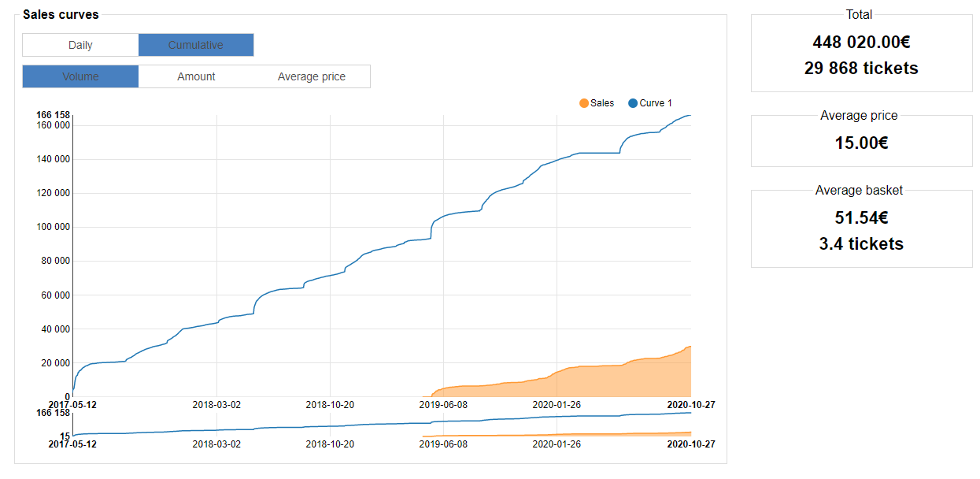Click the 51.54€ average basket value
This screenshot has width=980, height=479.
coord(861,218)
